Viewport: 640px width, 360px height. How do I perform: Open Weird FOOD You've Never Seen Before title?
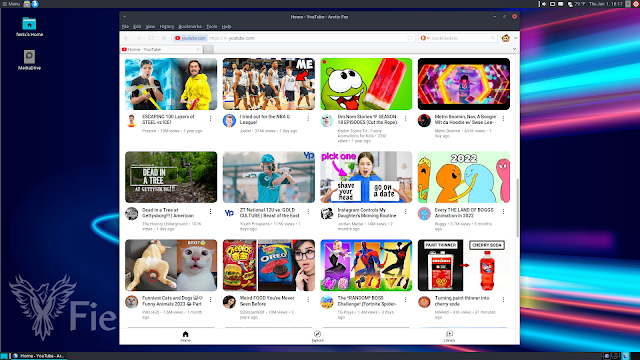pyautogui.click(x=267, y=301)
